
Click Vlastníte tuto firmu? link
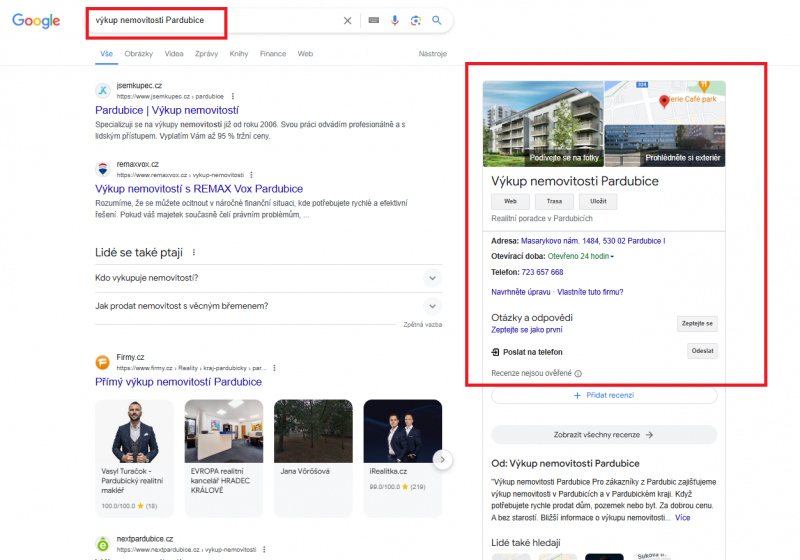(x=590, y=292)
